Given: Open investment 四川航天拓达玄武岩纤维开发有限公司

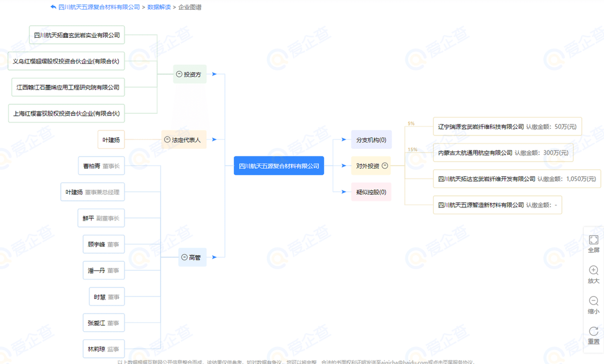Looking at the screenshot, I should pyautogui.click(x=517, y=179).
